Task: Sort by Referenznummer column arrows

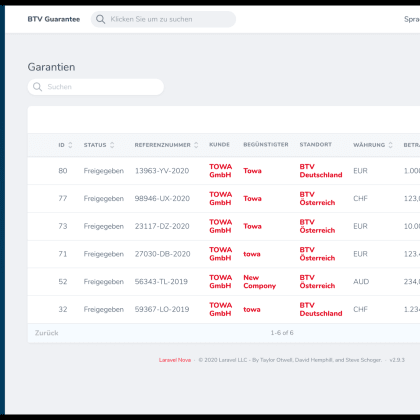Action: click(196, 145)
